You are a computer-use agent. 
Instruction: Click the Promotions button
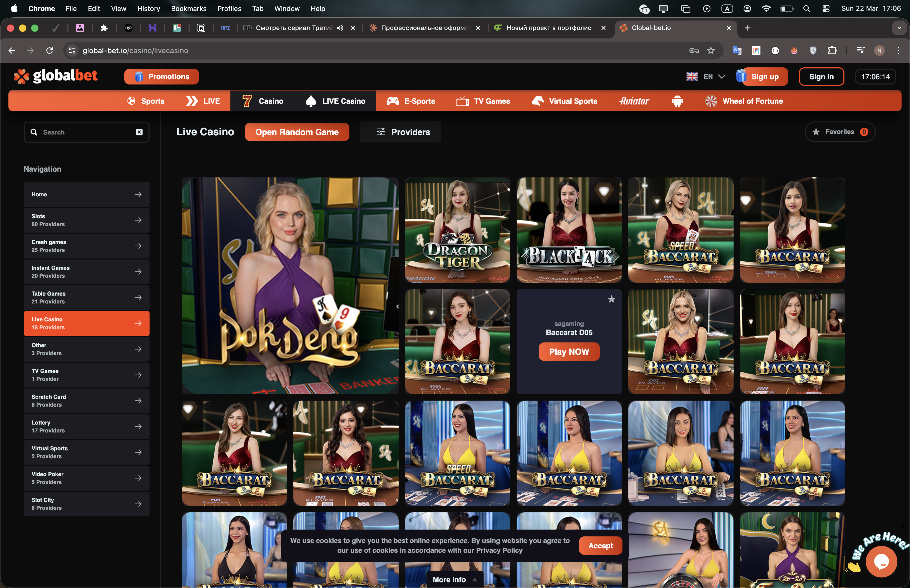click(x=161, y=77)
